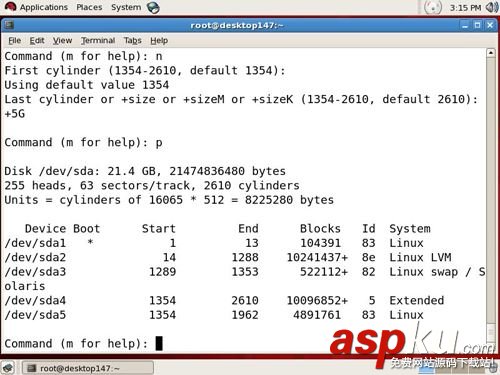Image resolution: width=500 pixels, height=375 pixels.
Task: Click the volume speaker icon
Action: pyautogui.click(x=492, y=7)
